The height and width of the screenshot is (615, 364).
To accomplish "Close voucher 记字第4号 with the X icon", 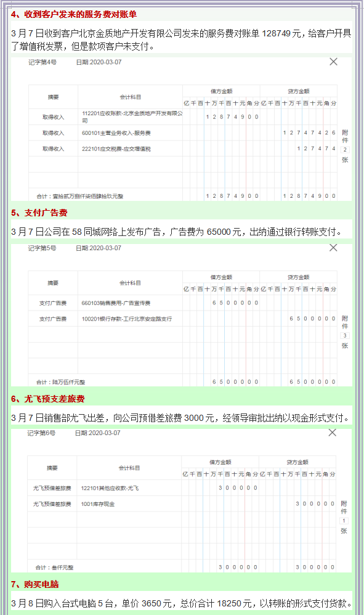I will click(x=333, y=62).
